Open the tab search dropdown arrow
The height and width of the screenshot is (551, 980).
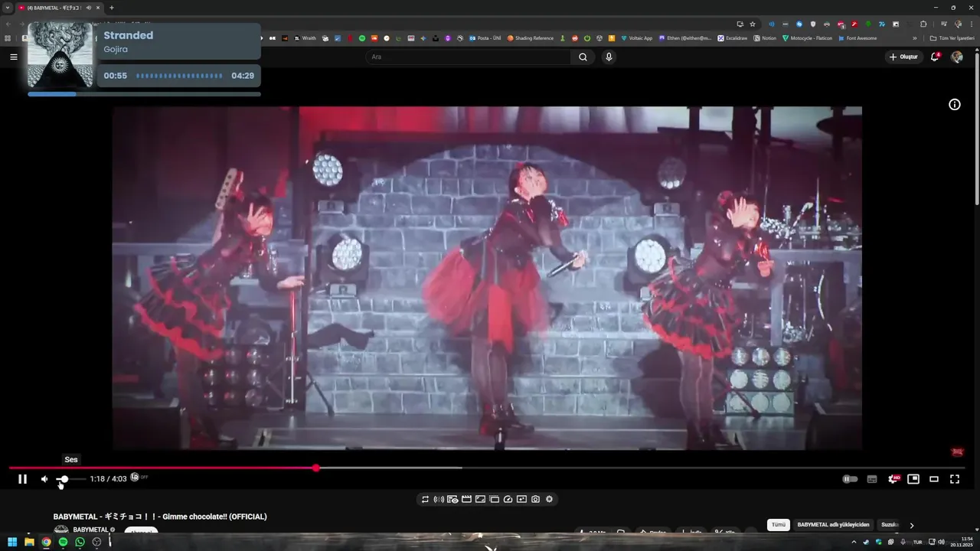(x=7, y=8)
